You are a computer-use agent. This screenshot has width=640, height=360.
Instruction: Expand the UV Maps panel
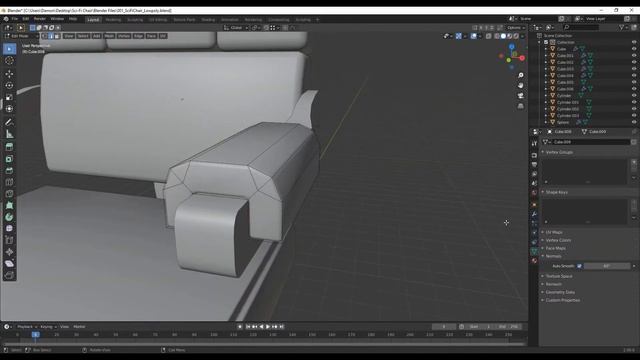click(554, 232)
